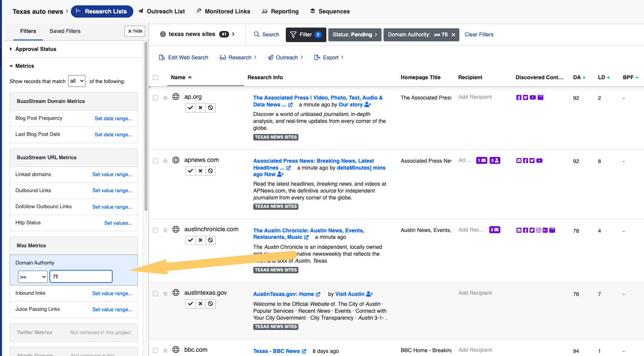
Task: Click the Domain Authority value input field
Action: (81, 277)
